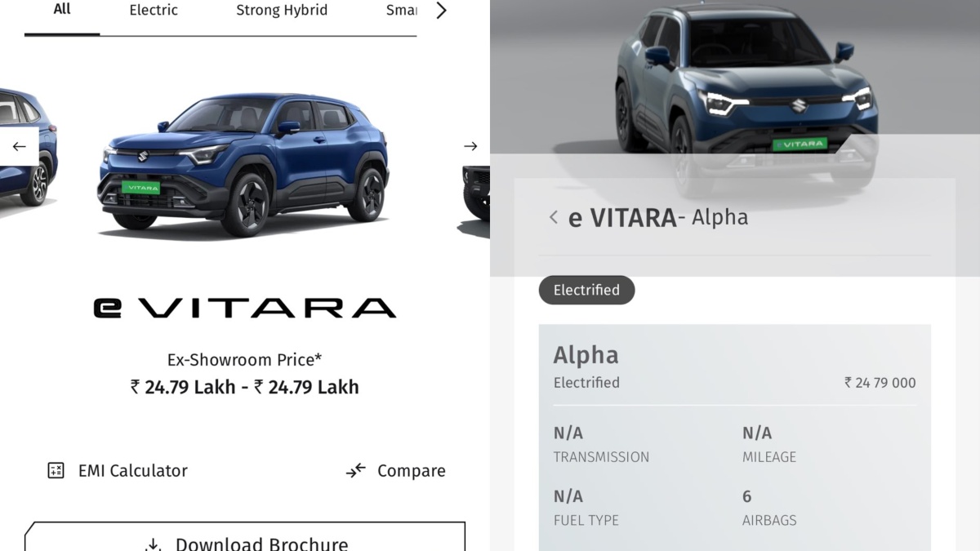Viewport: 980px width, 551px height.
Task: Click the download icon beside Download Brochure
Action: (x=152, y=544)
